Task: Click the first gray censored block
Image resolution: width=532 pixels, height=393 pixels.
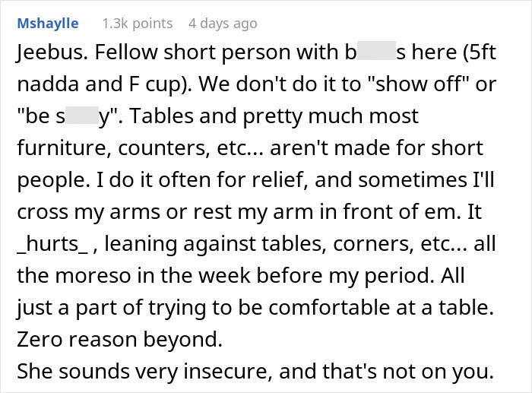Action: coord(376,50)
